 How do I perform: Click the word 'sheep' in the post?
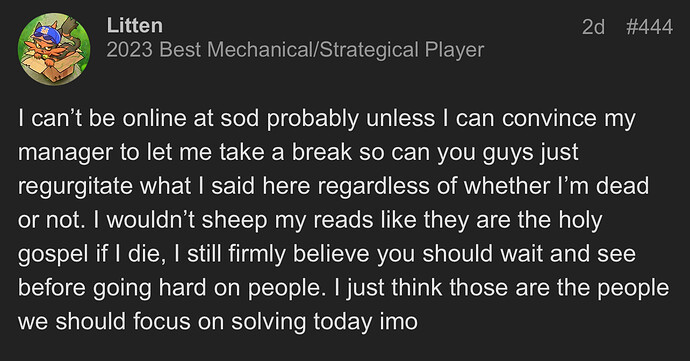coord(234,221)
